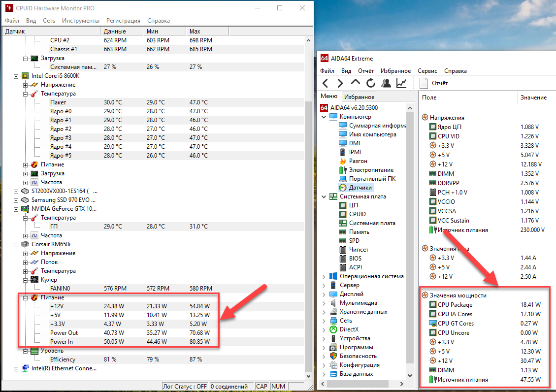556x392 pixels.
Task: Switch to Меню tab in AIDA64 sidebar
Action: point(329,96)
